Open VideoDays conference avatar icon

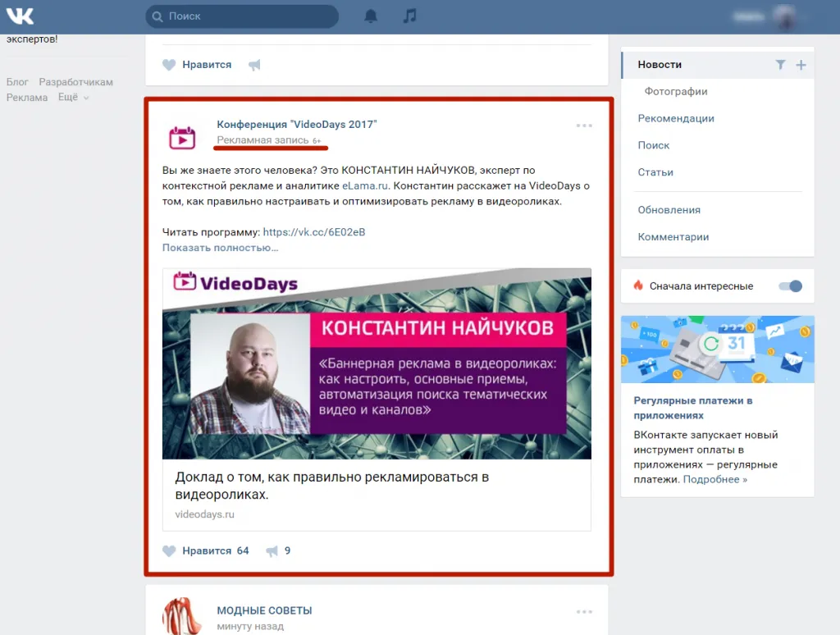(x=182, y=138)
